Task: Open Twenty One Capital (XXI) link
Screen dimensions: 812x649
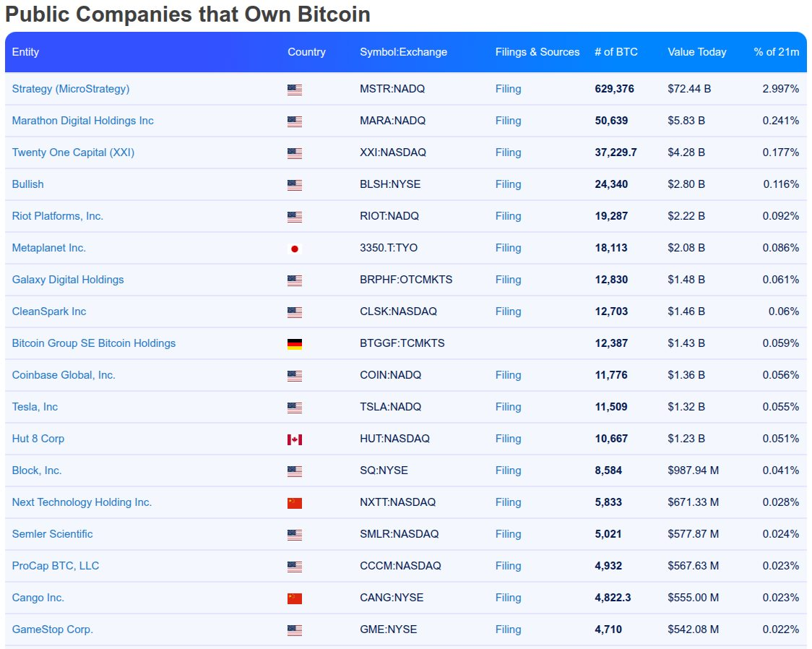Action: pos(73,152)
